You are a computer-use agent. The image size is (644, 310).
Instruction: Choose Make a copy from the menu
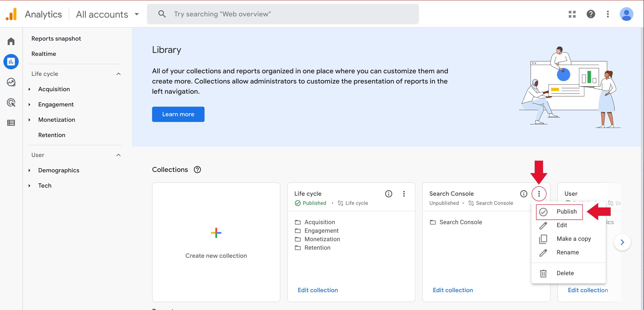574,239
